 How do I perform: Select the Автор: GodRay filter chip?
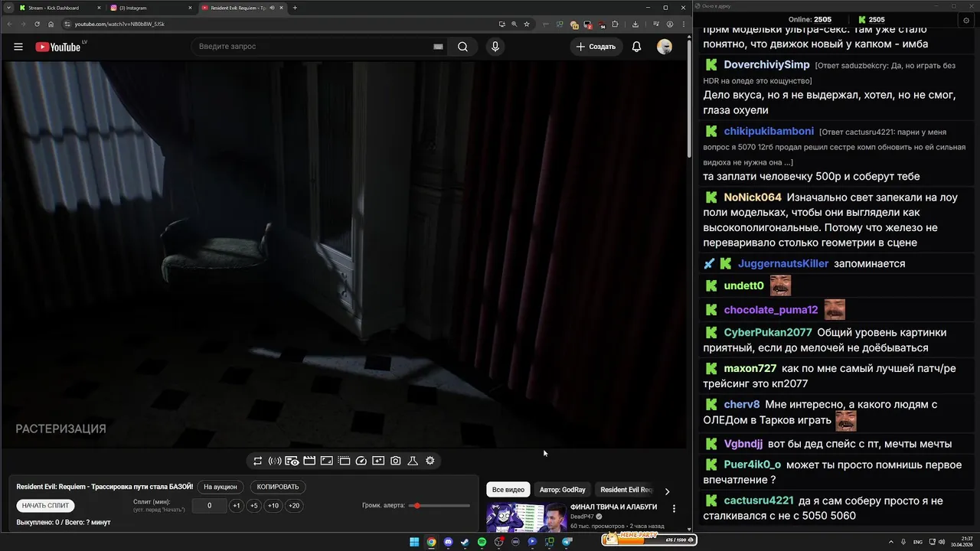(x=563, y=490)
